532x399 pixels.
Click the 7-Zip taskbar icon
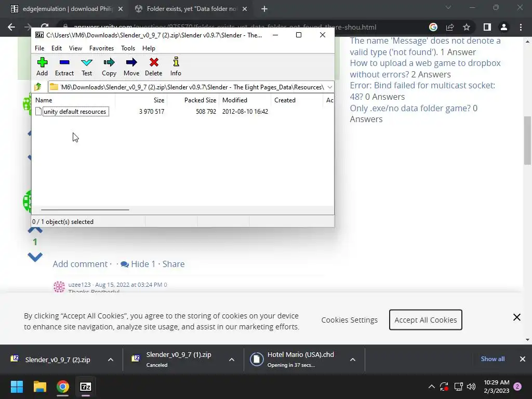click(86, 387)
